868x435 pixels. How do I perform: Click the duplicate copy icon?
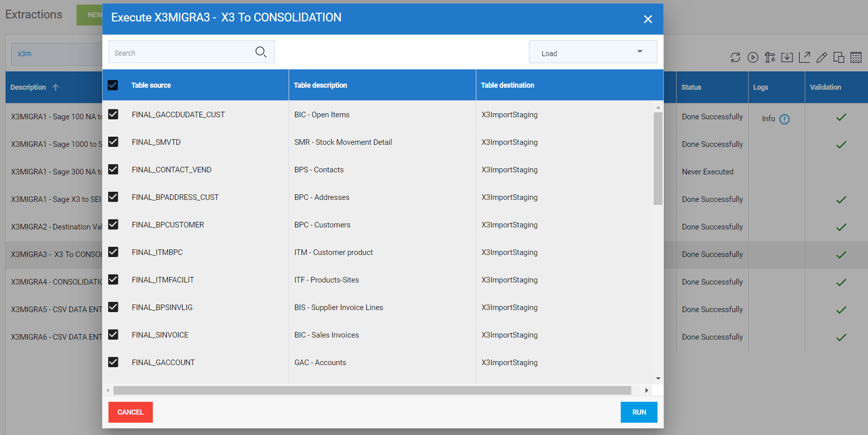(x=838, y=58)
